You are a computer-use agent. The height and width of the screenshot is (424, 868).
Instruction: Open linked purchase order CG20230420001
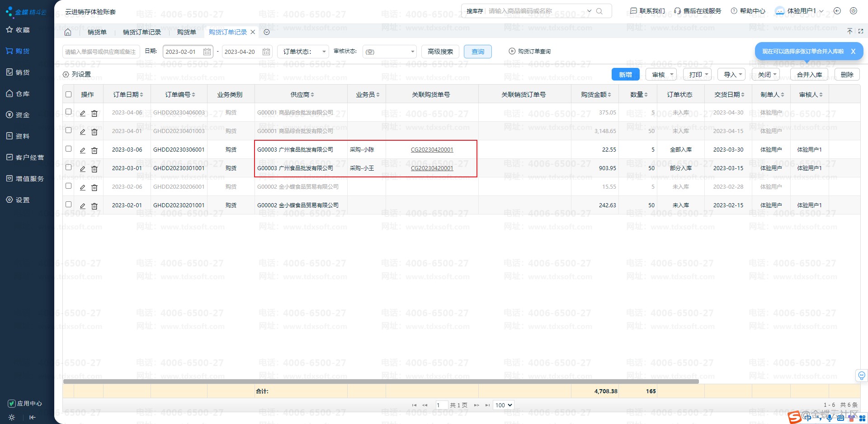pyautogui.click(x=432, y=150)
